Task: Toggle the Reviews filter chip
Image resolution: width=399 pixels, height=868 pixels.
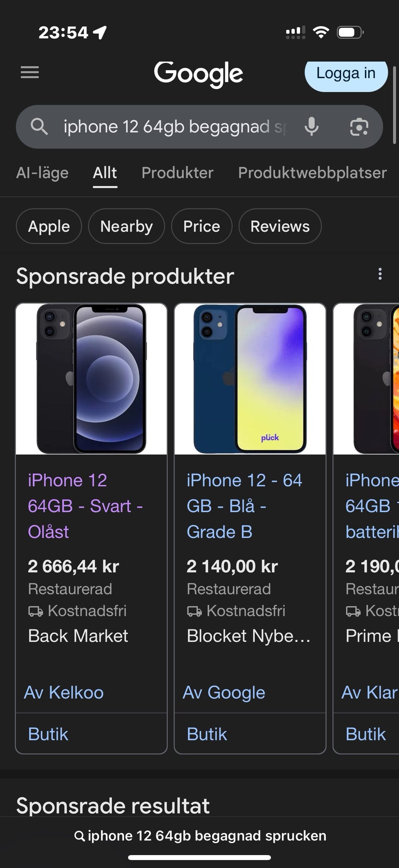Action: (280, 226)
